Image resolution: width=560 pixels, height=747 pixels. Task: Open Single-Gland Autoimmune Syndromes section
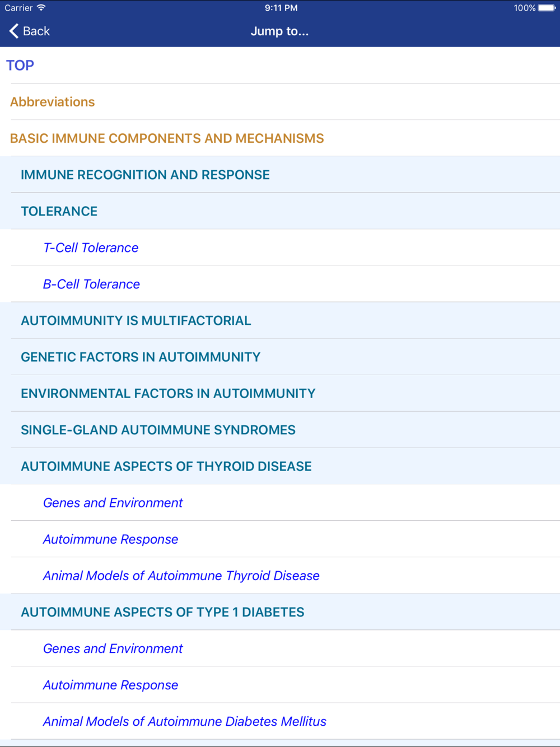click(x=280, y=429)
